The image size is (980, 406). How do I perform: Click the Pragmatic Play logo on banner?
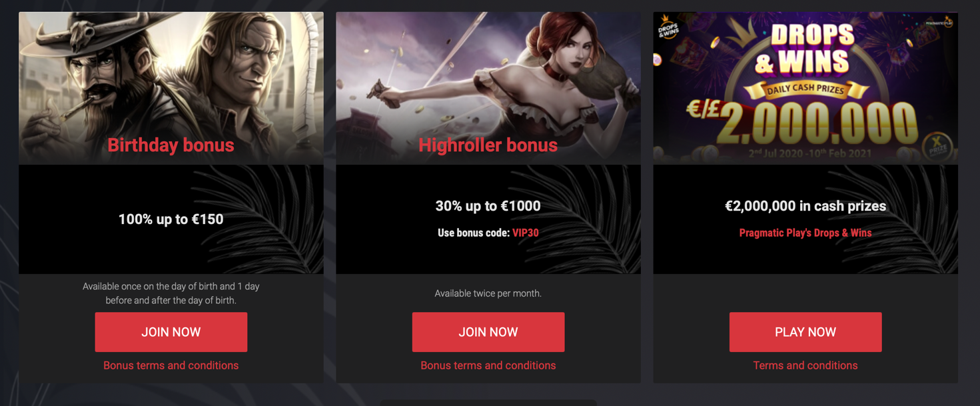[x=939, y=23]
